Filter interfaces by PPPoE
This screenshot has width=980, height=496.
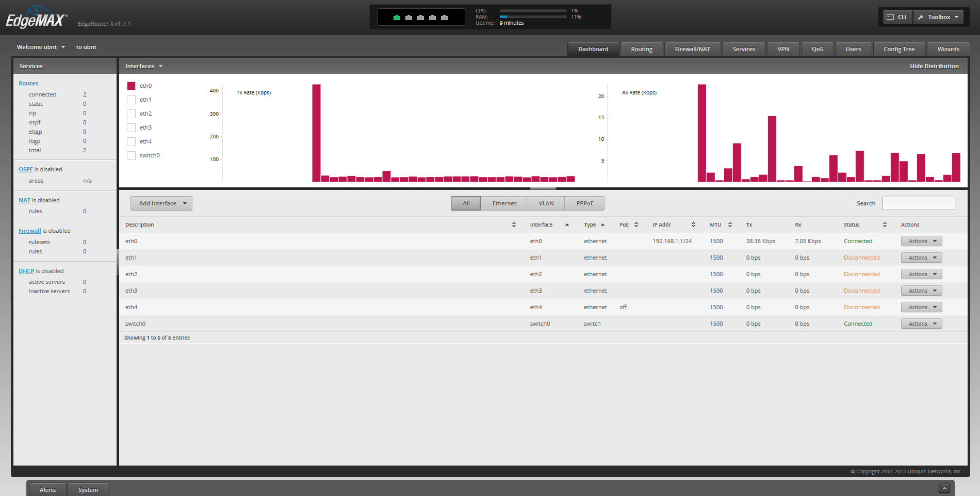584,203
